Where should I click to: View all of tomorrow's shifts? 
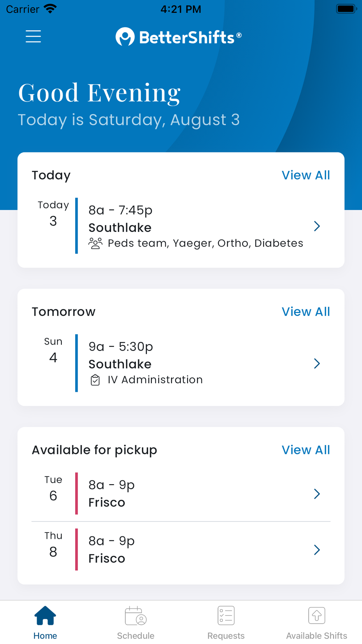[306, 312]
